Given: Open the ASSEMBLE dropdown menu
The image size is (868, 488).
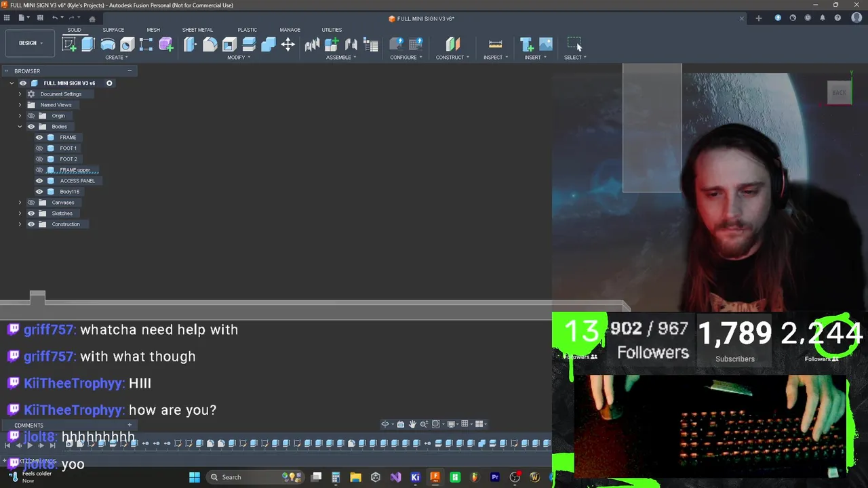Looking at the screenshot, I should click(x=340, y=58).
